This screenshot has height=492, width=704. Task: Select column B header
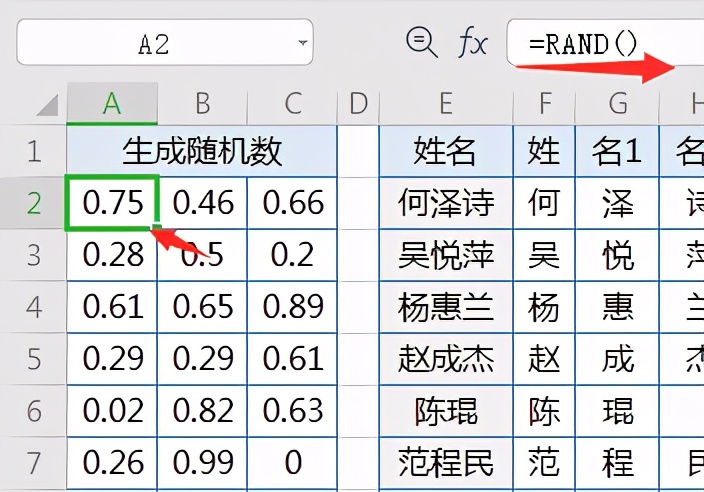[202, 103]
